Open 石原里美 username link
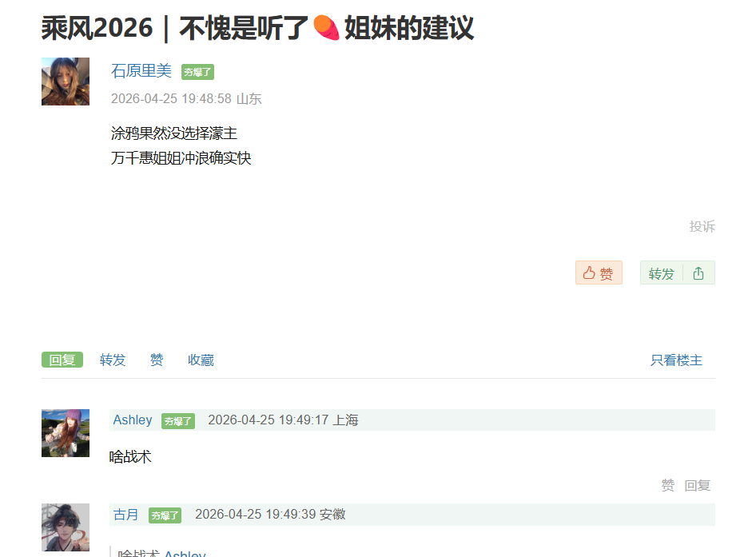This screenshot has height=557, width=756. tap(141, 71)
